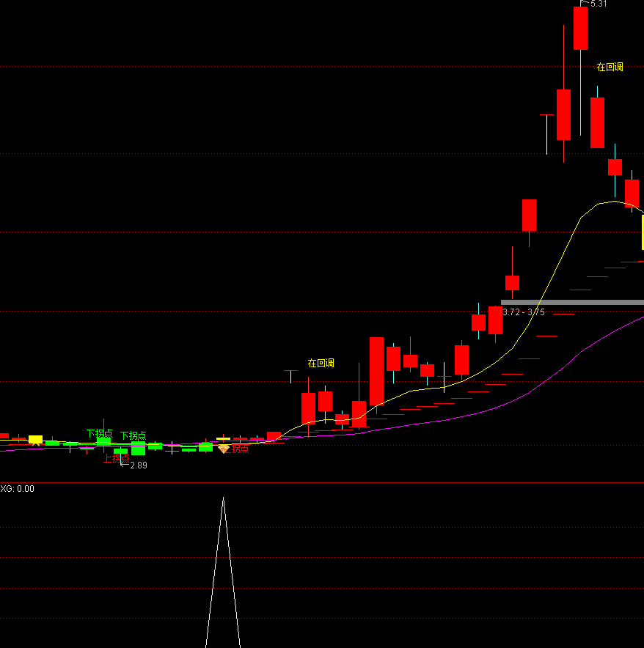Click the red 上拐点 label above 2.89
Screen dimensions: 644x648
(116, 458)
